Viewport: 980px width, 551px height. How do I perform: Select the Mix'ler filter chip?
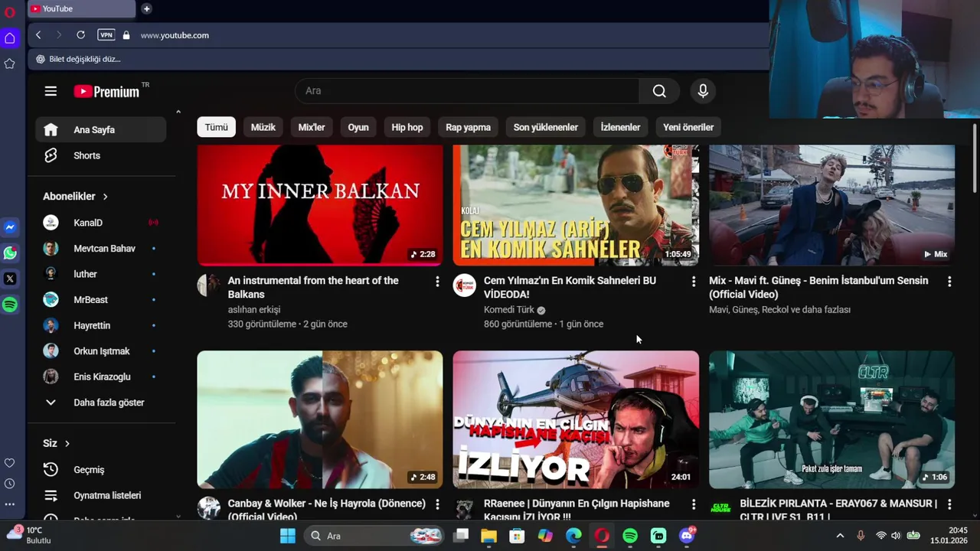(x=312, y=127)
